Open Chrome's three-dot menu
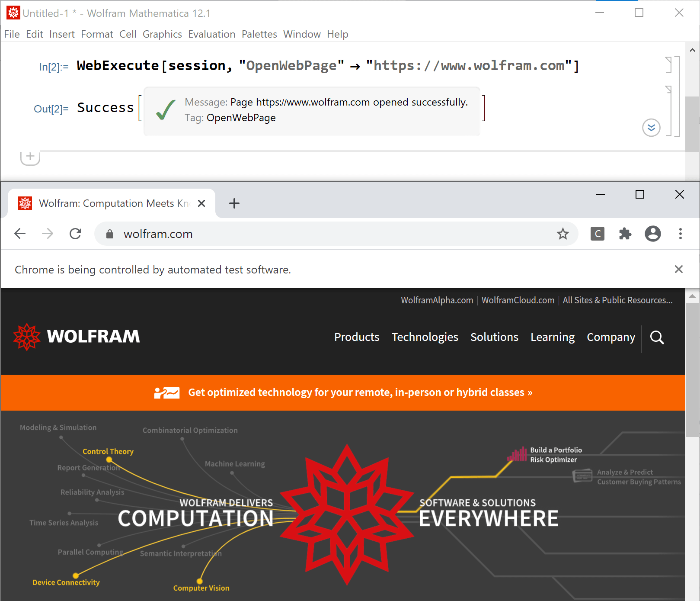700x601 pixels. [681, 234]
